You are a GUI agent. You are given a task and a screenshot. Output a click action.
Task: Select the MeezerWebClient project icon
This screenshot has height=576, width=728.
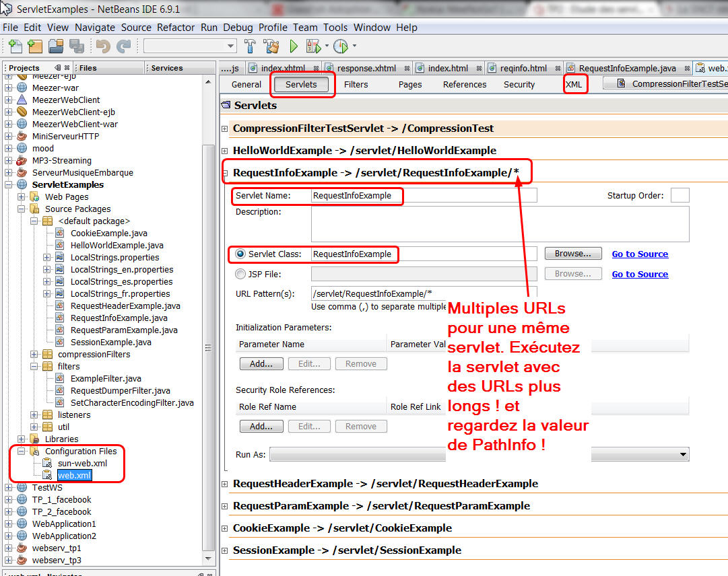click(22, 100)
